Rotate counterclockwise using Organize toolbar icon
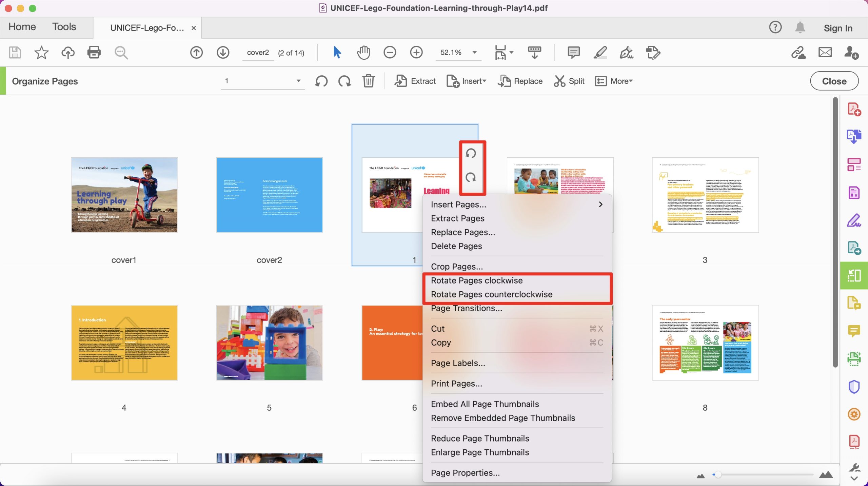868x486 pixels. pos(321,81)
